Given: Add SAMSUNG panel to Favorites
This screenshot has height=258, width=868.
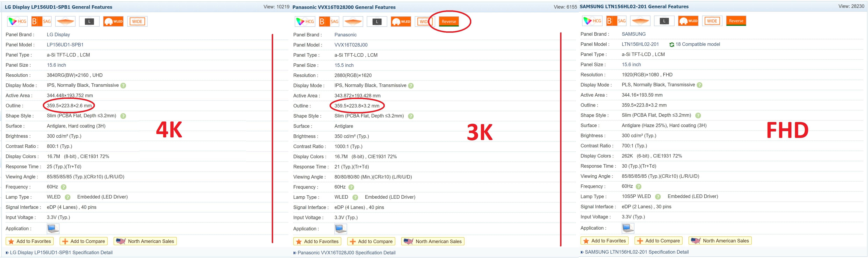Looking at the screenshot, I should click(605, 241).
